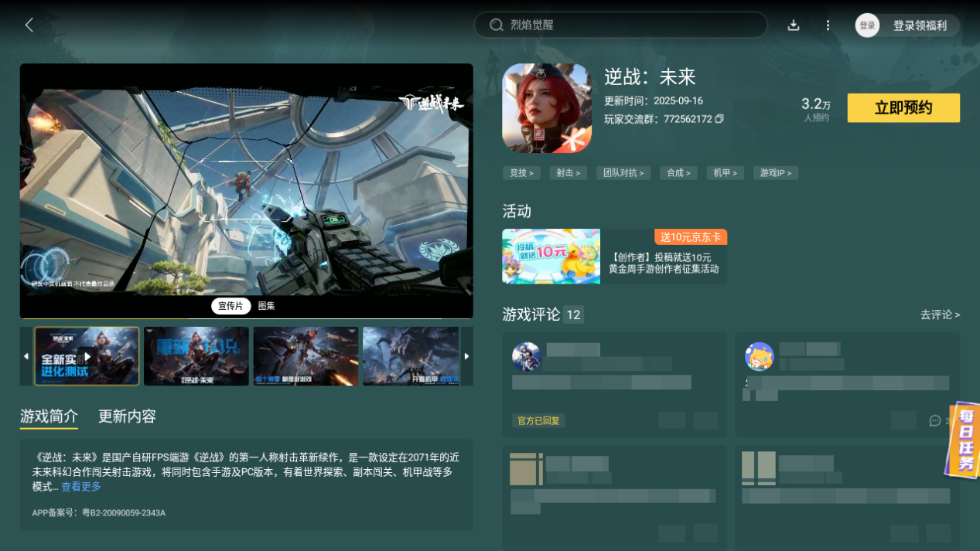
Task: Select the 宣传片 media toggle
Action: pos(230,306)
